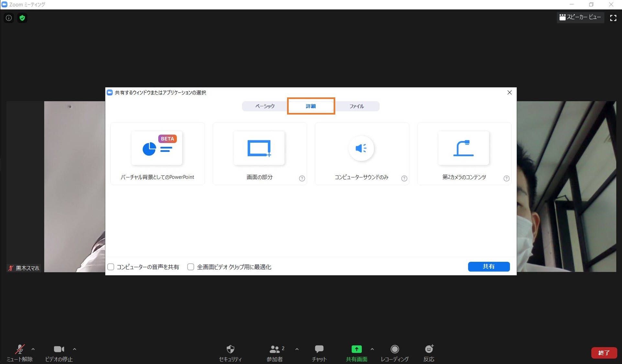Check 全画面ビデオクリップ用に最適化
Image resolution: width=622 pixels, height=364 pixels.
(x=191, y=267)
